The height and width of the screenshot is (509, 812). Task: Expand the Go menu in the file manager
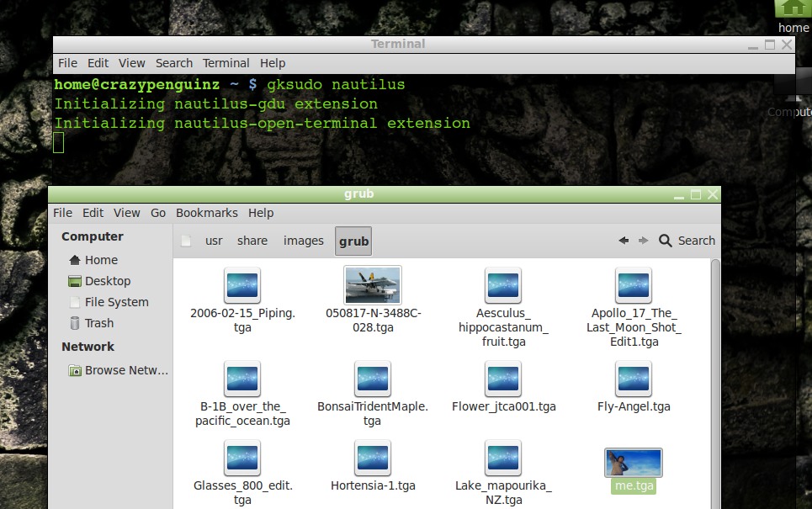pyautogui.click(x=157, y=213)
